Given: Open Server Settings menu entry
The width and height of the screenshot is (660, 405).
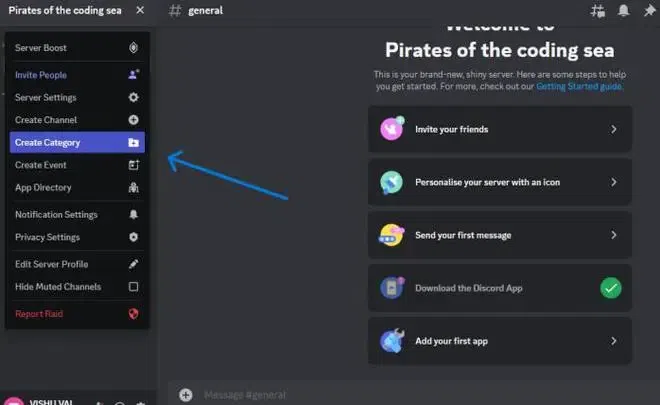Looking at the screenshot, I should click(x=77, y=97).
